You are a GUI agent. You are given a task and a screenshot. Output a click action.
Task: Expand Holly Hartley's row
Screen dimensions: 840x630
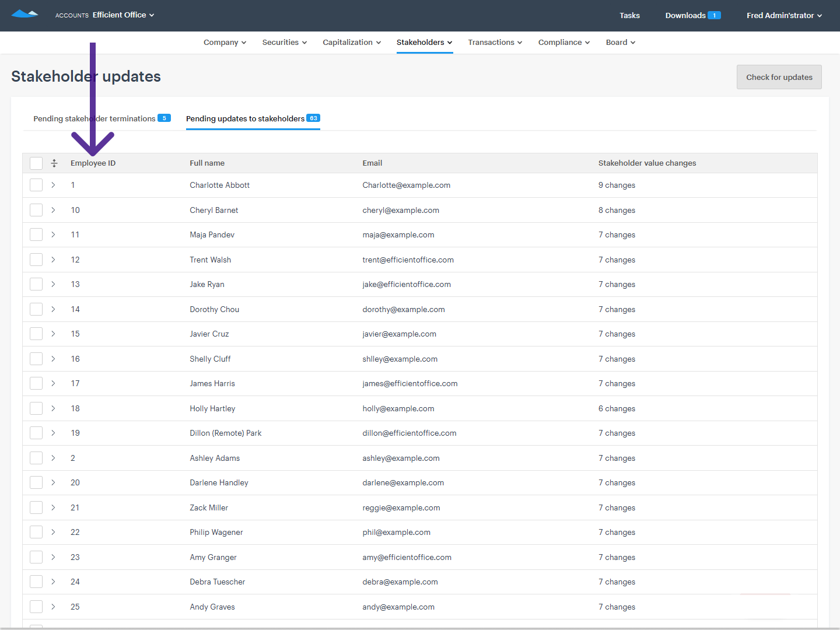tap(53, 408)
